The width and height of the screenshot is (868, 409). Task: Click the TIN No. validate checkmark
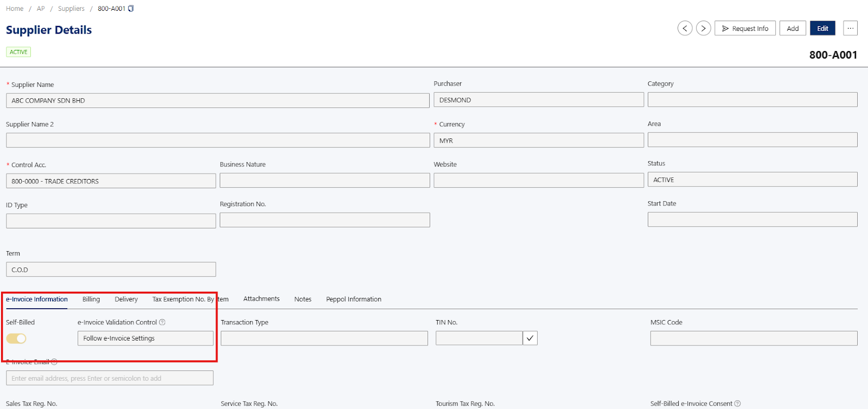(530, 338)
